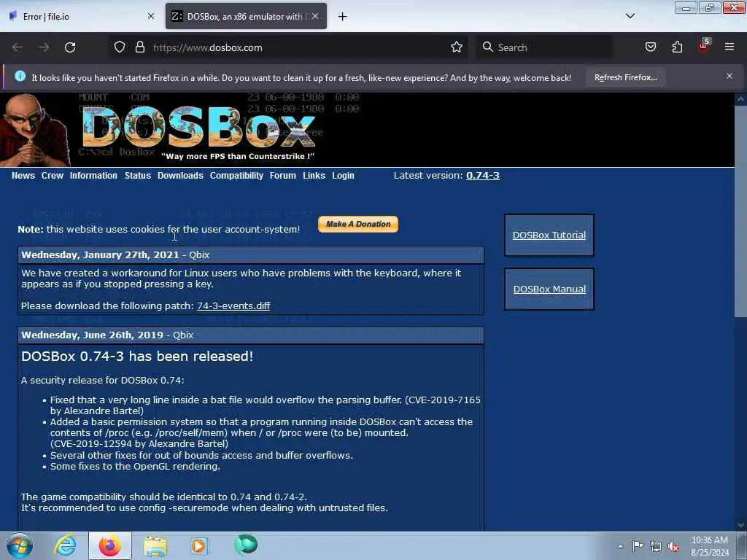This screenshot has height=560, width=747.
Task: Click the page vertical scrollbar thumb
Action: pos(740,212)
